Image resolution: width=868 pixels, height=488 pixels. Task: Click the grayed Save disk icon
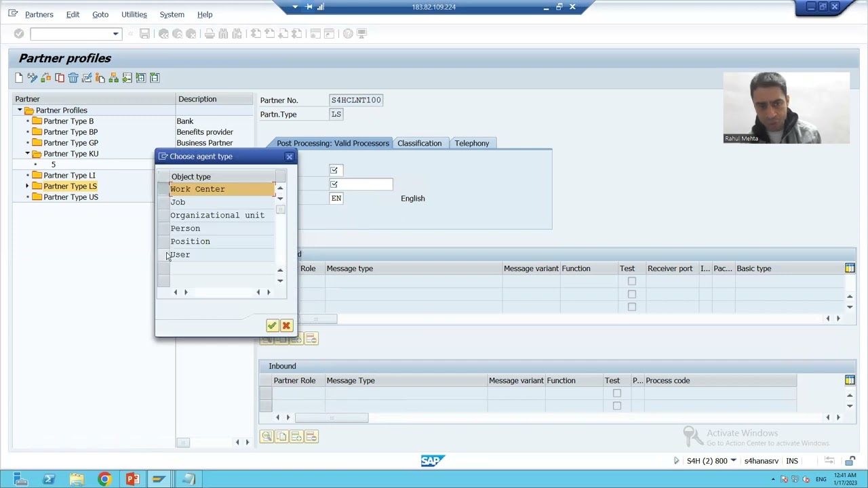click(144, 33)
